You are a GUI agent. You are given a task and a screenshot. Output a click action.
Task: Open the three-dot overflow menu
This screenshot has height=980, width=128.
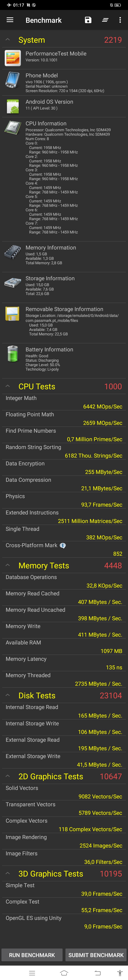tap(120, 20)
